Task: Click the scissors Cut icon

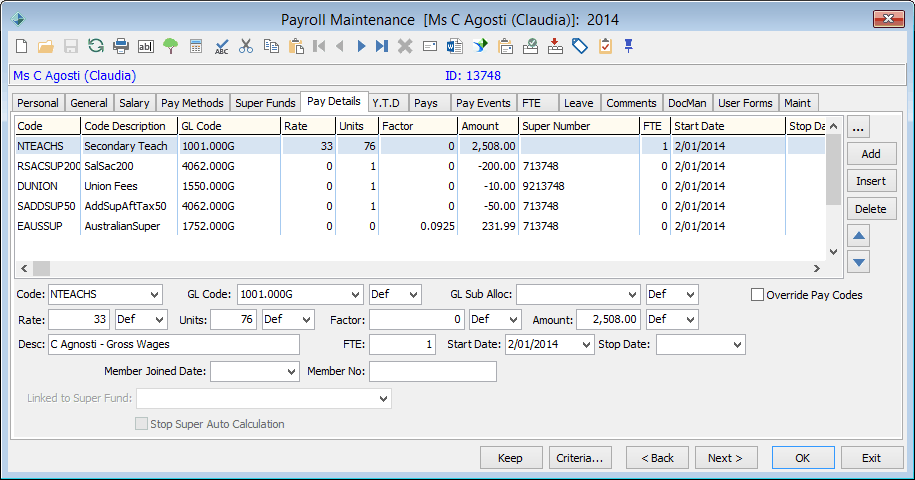Action: pos(246,46)
